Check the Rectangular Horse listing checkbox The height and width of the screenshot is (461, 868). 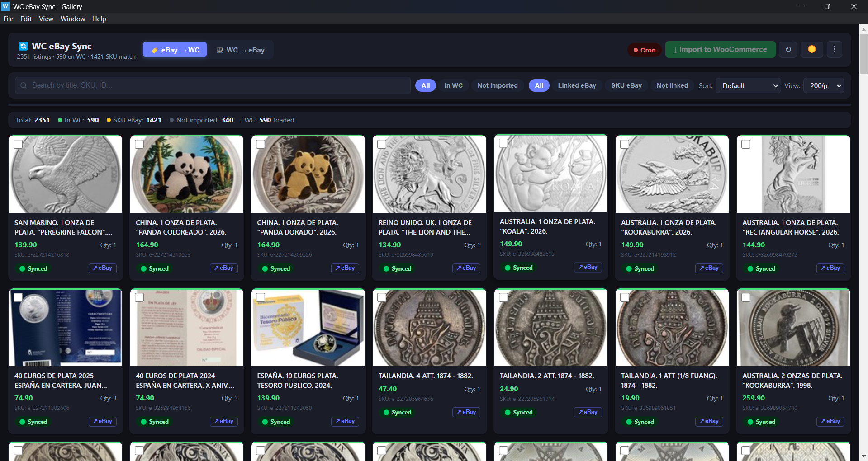coord(746,144)
